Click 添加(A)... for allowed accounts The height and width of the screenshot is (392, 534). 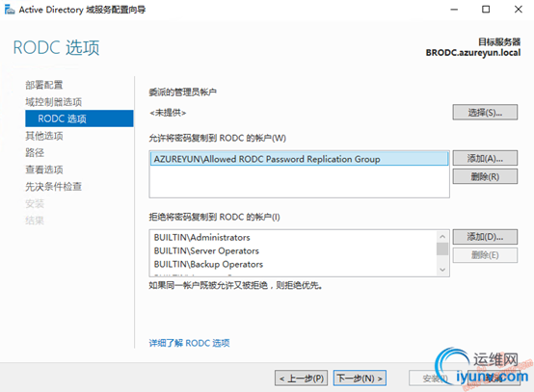pyautogui.click(x=485, y=158)
